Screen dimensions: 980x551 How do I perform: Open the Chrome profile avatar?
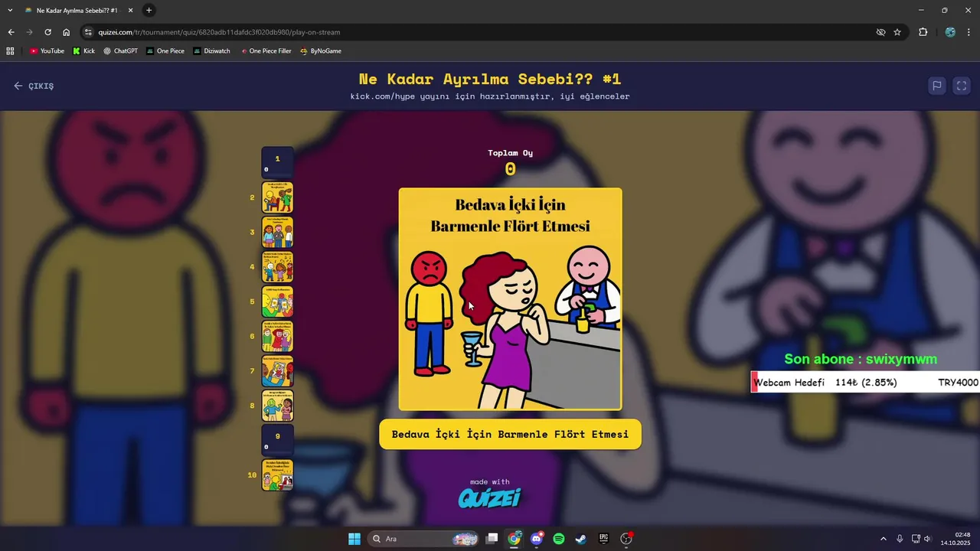point(950,32)
